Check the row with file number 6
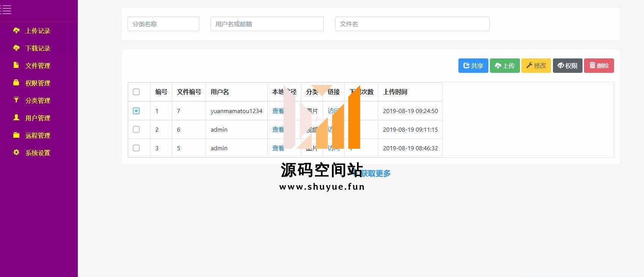 (x=136, y=129)
